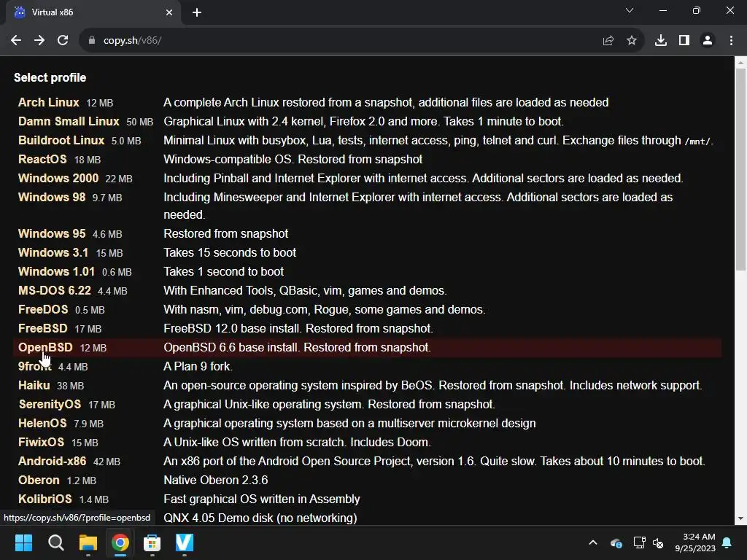Run the Android-x86 profile
Image resolution: width=747 pixels, height=560 pixels.
tap(53, 462)
